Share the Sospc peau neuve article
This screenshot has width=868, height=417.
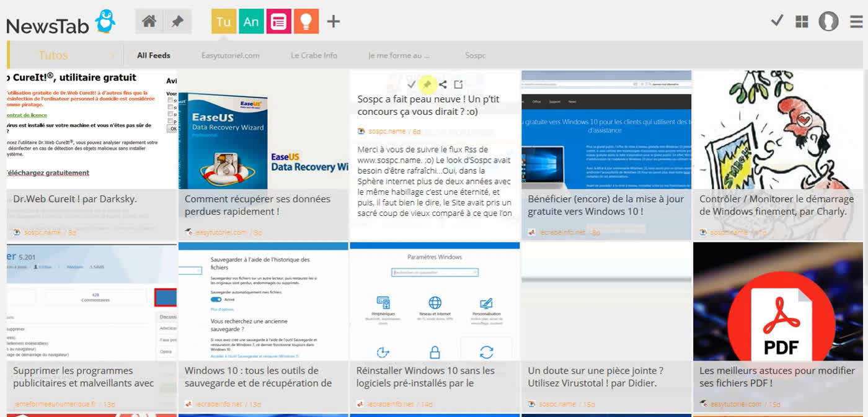[x=443, y=84]
